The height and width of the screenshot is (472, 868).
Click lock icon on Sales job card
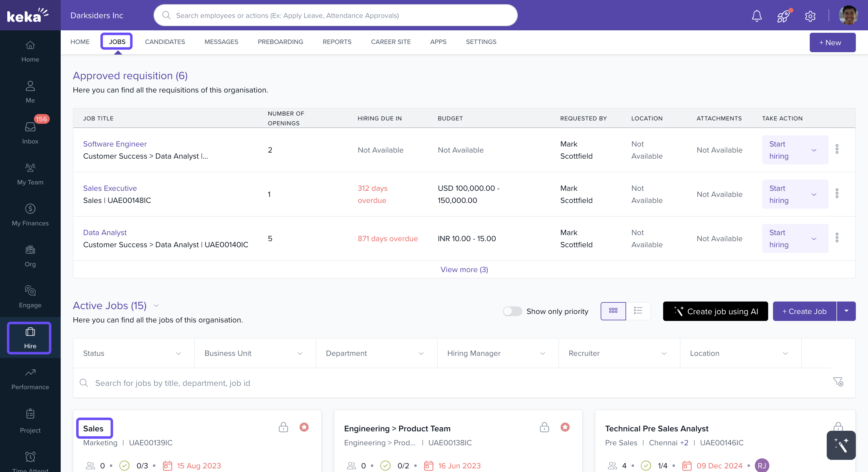pyautogui.click(x=283, y=427)
